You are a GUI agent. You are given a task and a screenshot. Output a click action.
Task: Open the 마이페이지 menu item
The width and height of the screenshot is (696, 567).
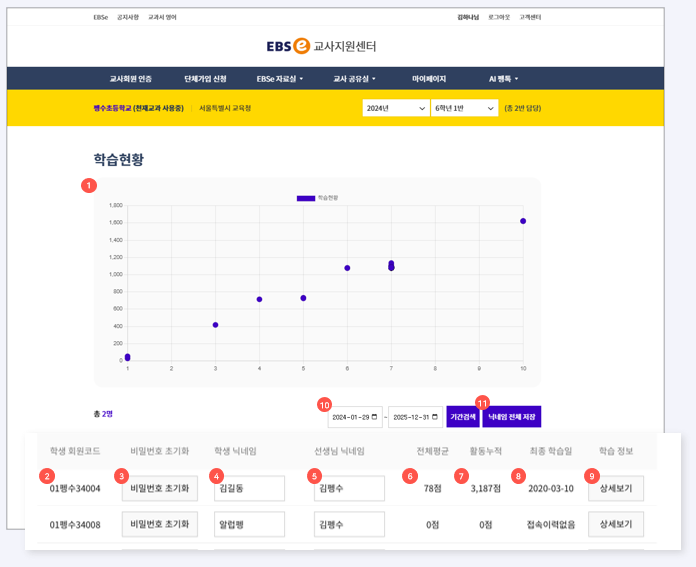coord(429,79)
